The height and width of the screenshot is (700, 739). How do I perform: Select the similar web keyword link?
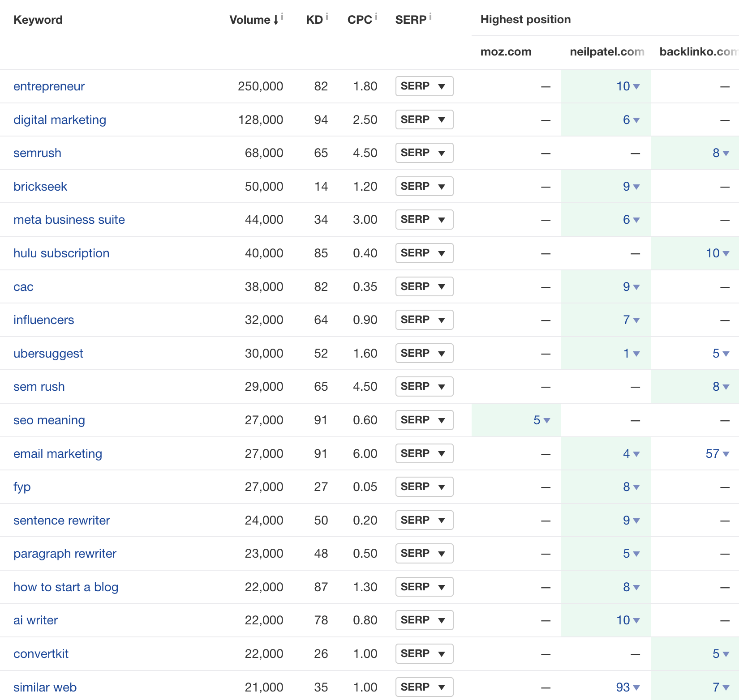(x=45, y=687)
